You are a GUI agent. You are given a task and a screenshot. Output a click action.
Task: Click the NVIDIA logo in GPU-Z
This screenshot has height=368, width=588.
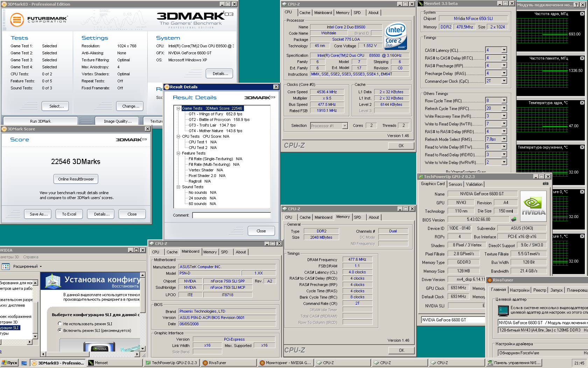(533, 206)
